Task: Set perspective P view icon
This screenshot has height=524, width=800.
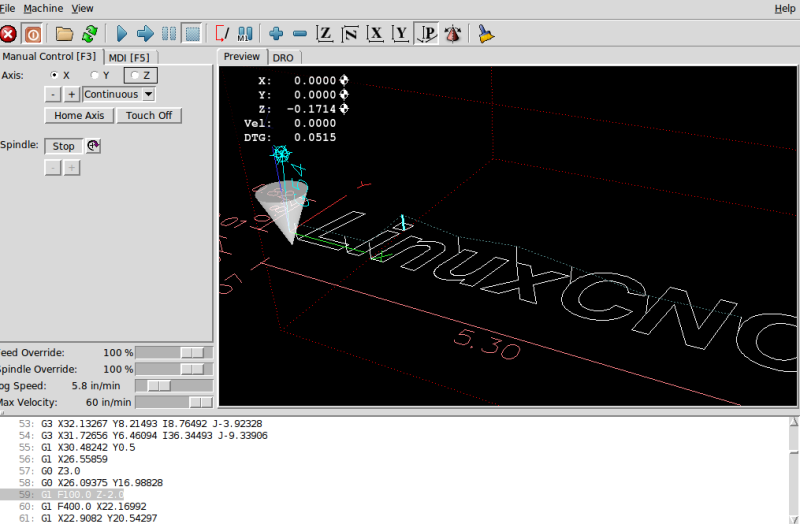Action: 427,34
